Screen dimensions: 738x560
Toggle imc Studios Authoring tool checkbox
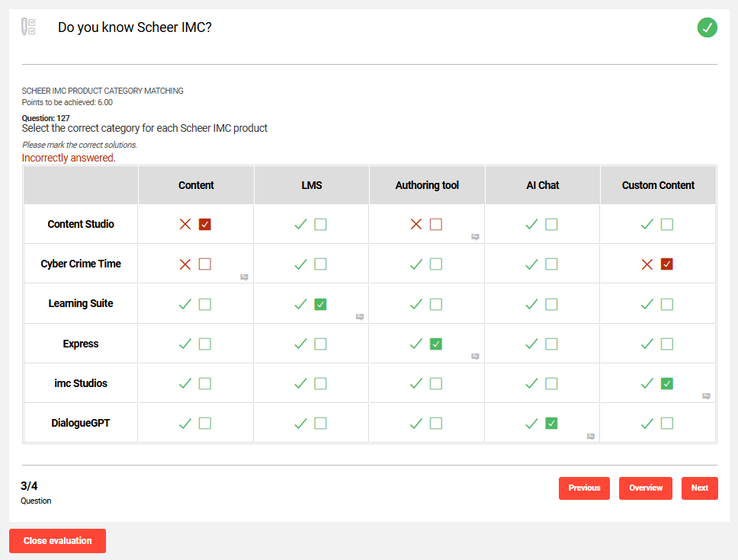pos(436,383)
